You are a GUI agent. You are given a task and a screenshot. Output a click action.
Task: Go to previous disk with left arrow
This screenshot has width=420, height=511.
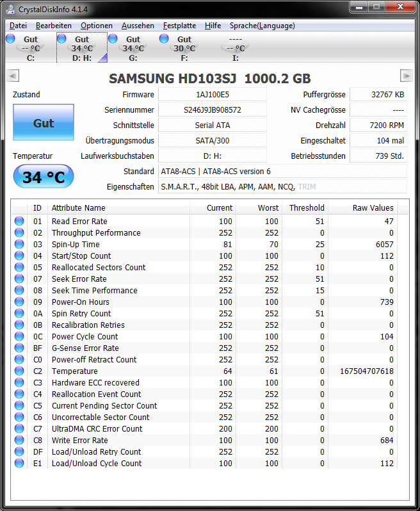pyautogui.click(x=13, y=76)
